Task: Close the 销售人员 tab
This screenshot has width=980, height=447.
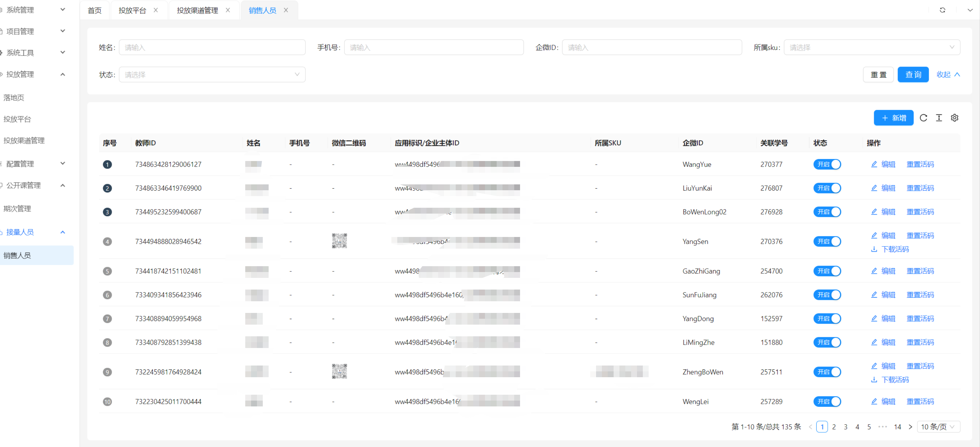Action: click(x=286, y=10)
